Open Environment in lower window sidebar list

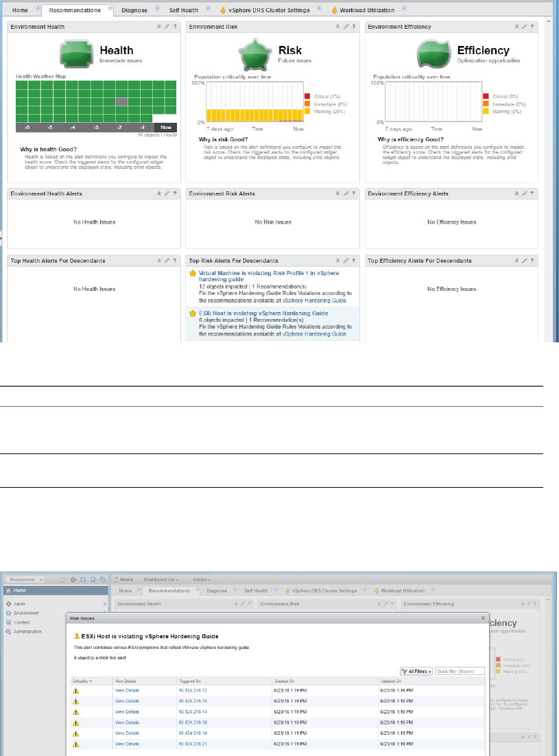tap(26, 613)
